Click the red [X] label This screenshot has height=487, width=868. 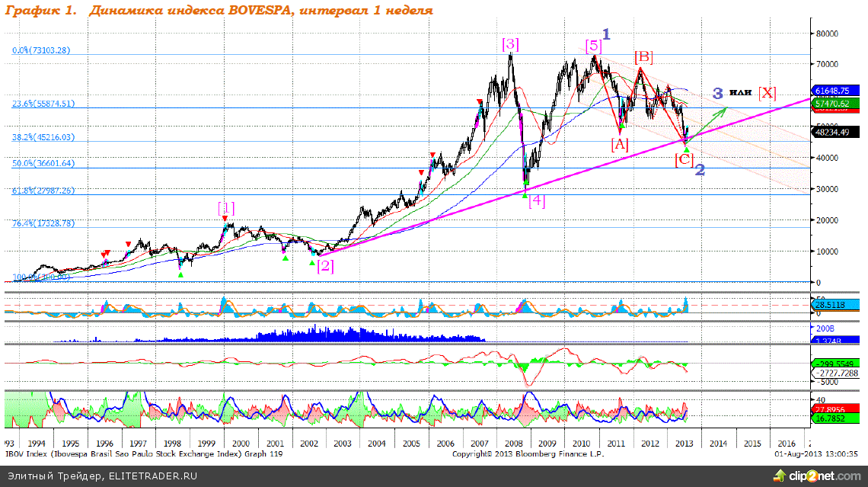click(x=767, y=93)
